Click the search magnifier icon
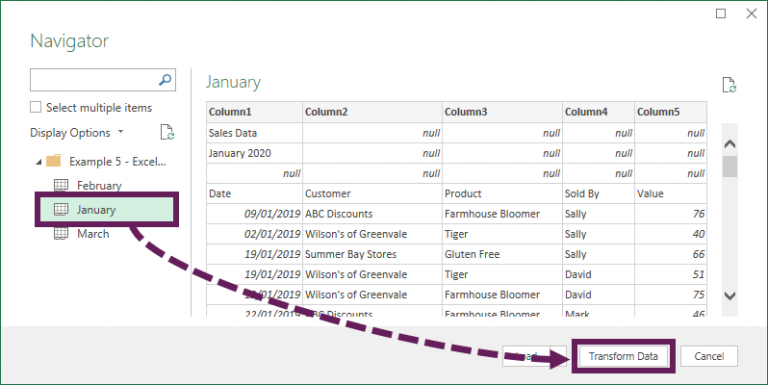This screenshot has height=385, width=768. coord(166,80)
